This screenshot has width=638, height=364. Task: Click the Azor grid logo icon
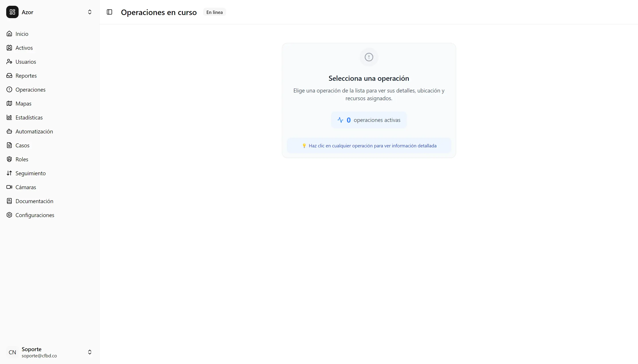(12, 12)
